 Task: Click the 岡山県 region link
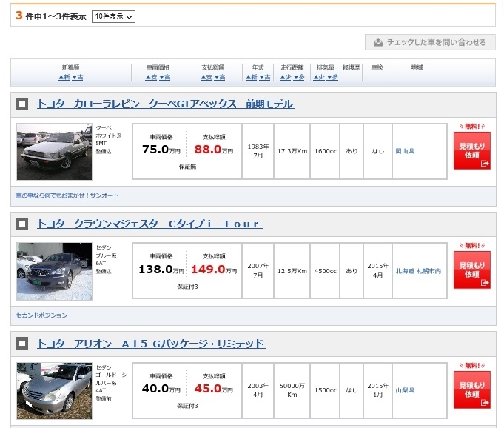(404, 151)
